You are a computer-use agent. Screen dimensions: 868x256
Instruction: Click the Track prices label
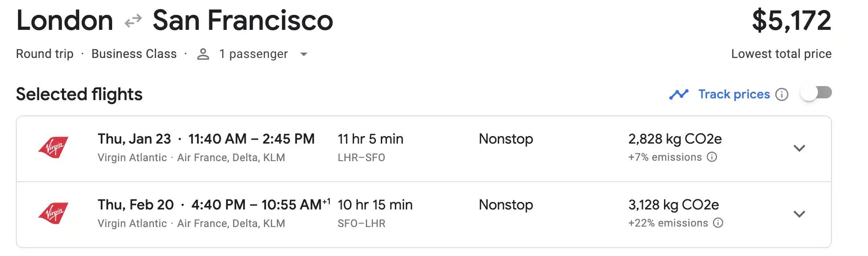734,94
